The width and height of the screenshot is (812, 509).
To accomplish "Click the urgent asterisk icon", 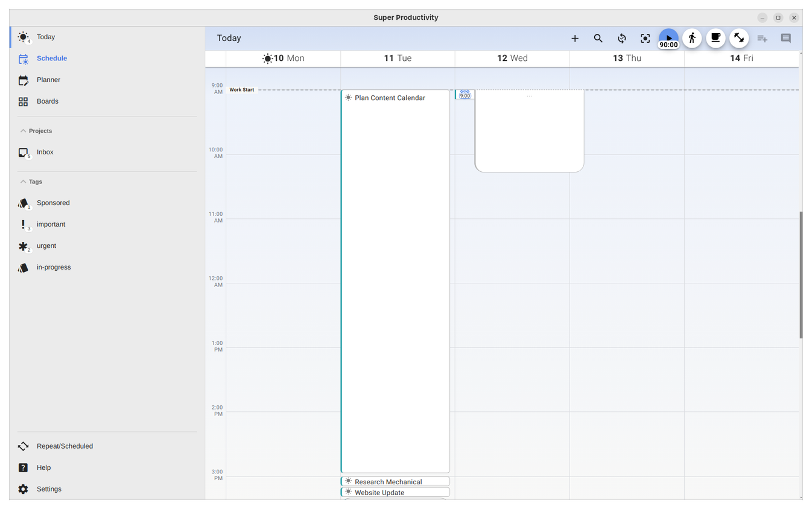I will pos(23,246).
